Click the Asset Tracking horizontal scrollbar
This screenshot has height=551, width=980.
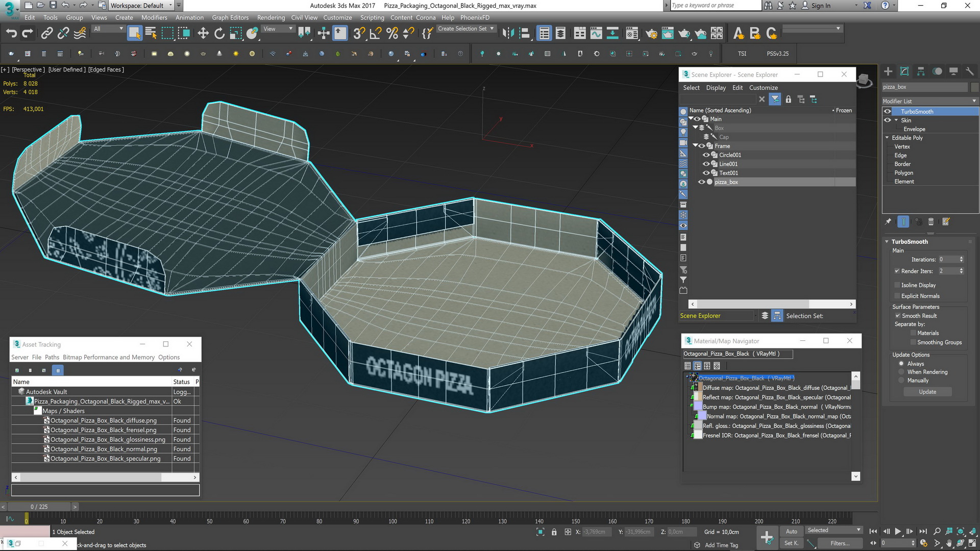(105, 478)
